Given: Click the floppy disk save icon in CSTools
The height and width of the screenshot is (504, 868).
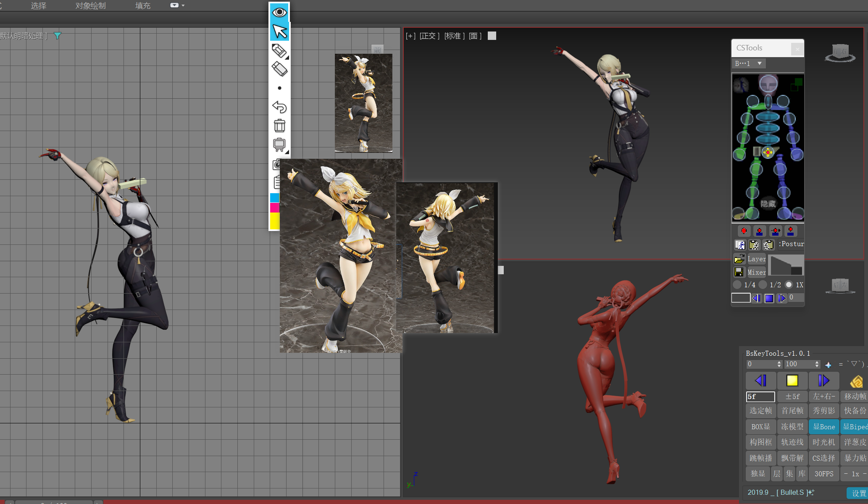Looking at the screenshot, I should (x=739, y=272).
